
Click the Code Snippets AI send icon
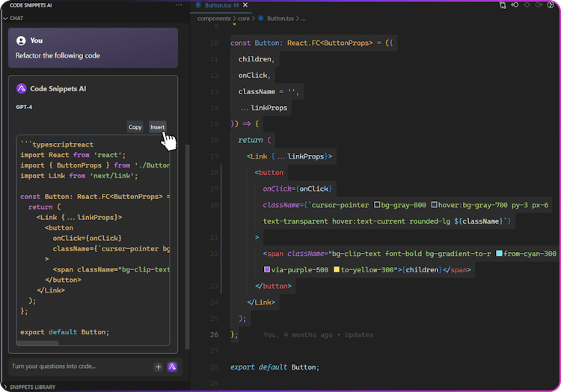[x=172, y=367]
